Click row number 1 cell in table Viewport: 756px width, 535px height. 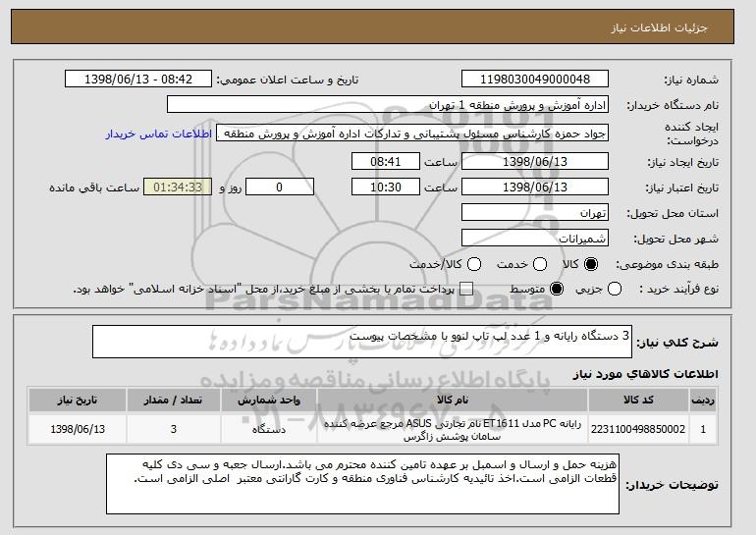click(703, 429)
